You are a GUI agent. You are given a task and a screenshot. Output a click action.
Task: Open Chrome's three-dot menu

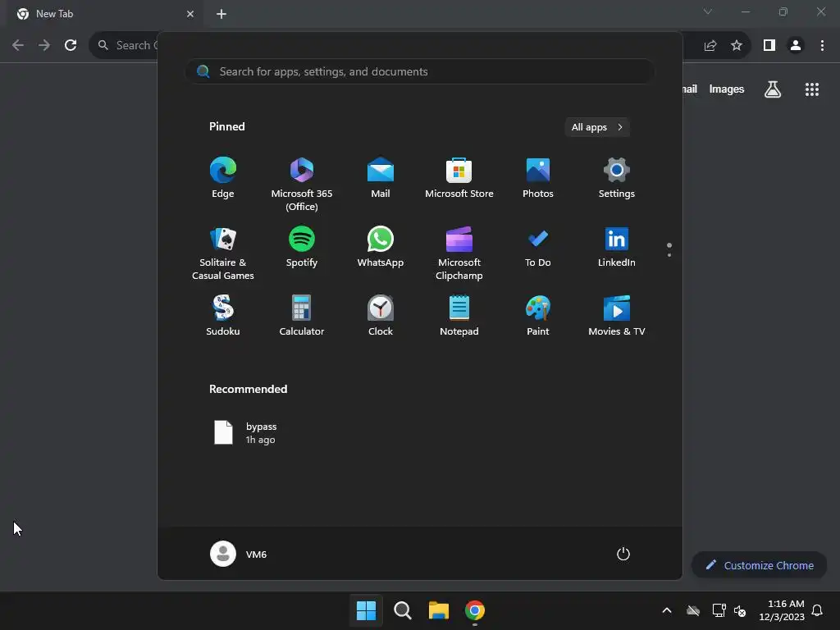point(822,46)
